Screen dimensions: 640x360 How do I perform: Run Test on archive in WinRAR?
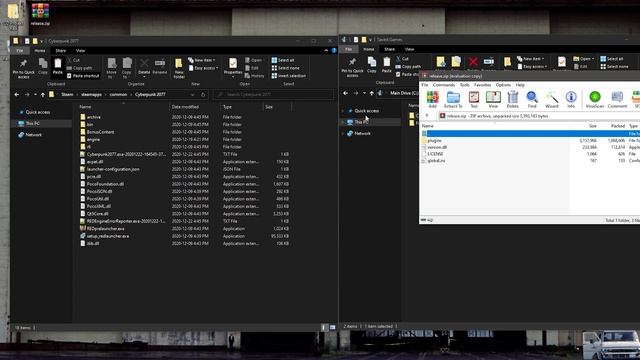[x=474, y=99]
